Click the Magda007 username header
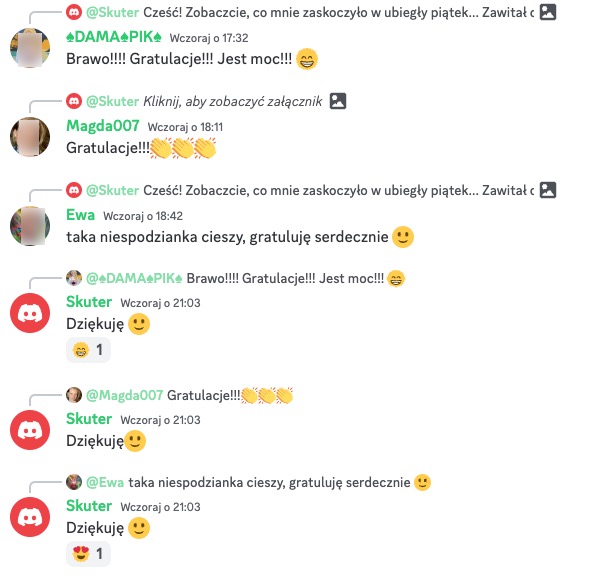The width and height of the screenshot is (606, 588). coord(103,126)
